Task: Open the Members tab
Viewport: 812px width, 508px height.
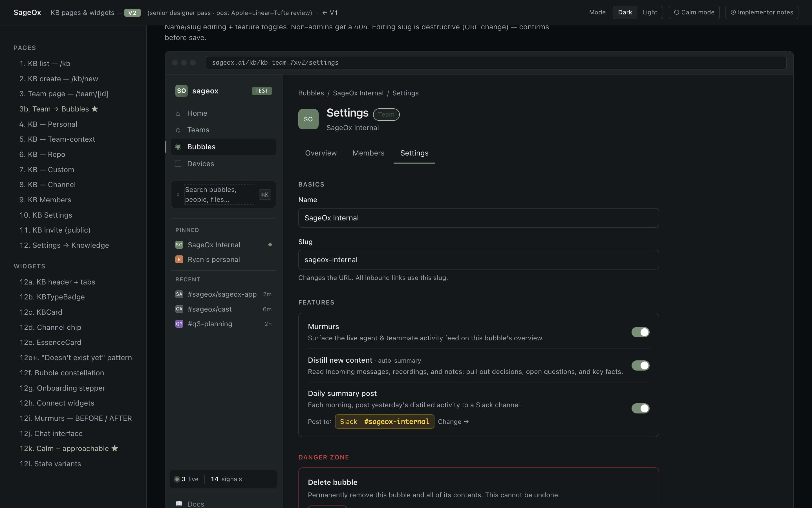Action: 369,153
